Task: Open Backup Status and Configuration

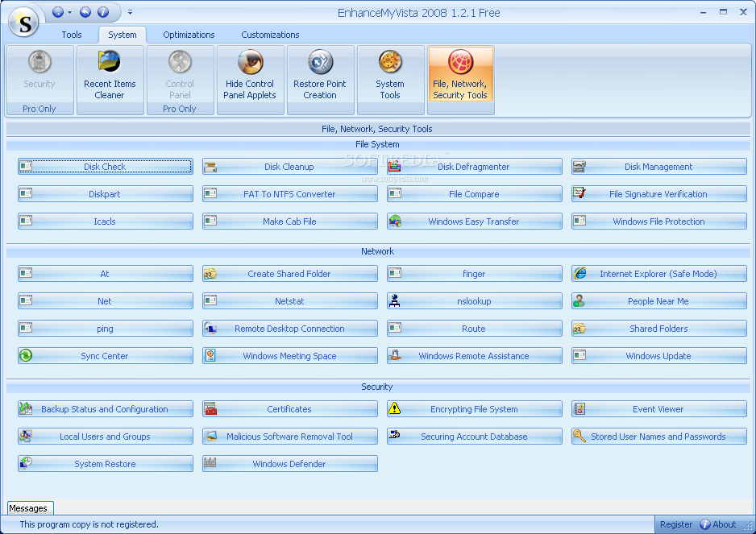Action: point(105,408)
